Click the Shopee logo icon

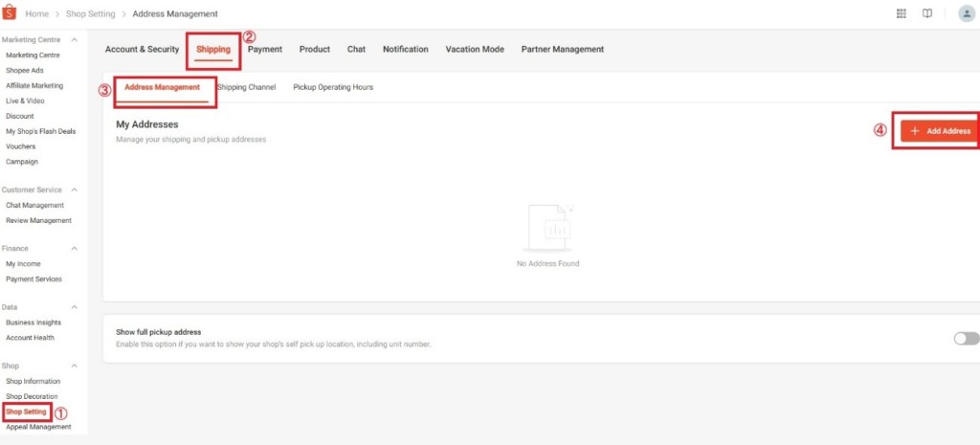pyautogui.click(x=11, y=13)
